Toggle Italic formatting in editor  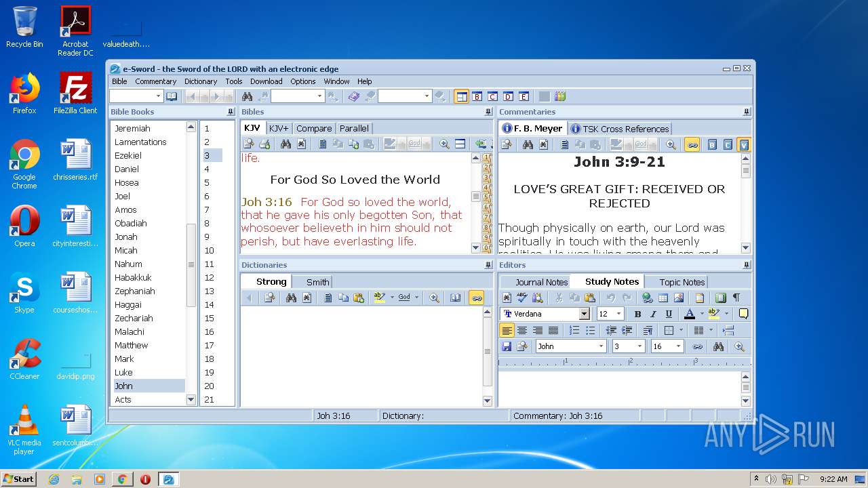[653, 314]
